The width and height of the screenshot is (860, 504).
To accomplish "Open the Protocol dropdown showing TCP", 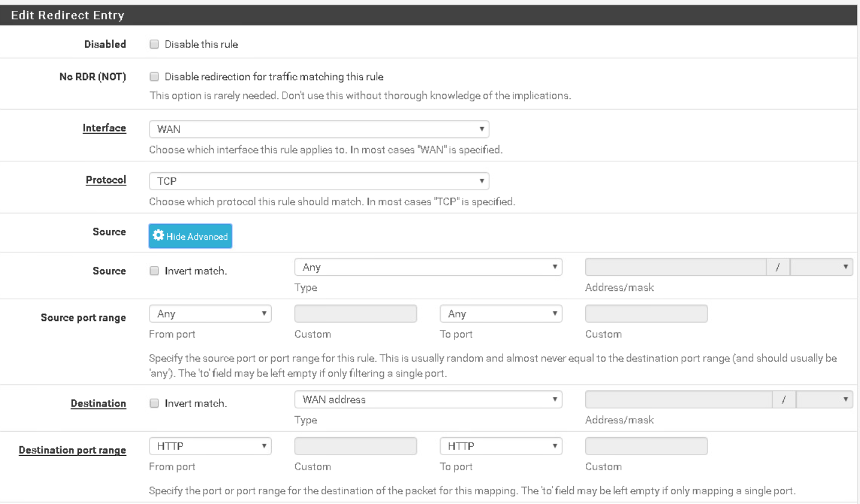I will tap(319, 181).
